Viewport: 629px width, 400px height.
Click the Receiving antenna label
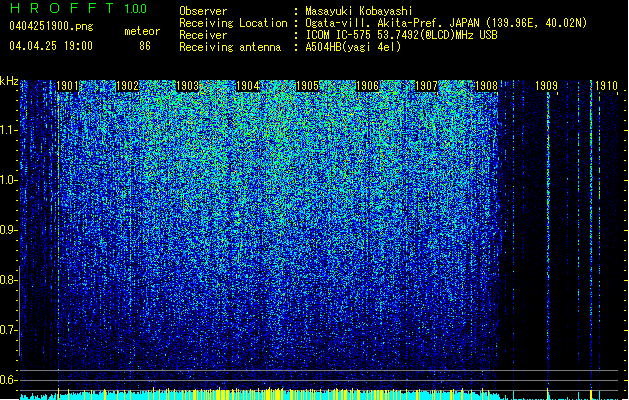[230, 47]
